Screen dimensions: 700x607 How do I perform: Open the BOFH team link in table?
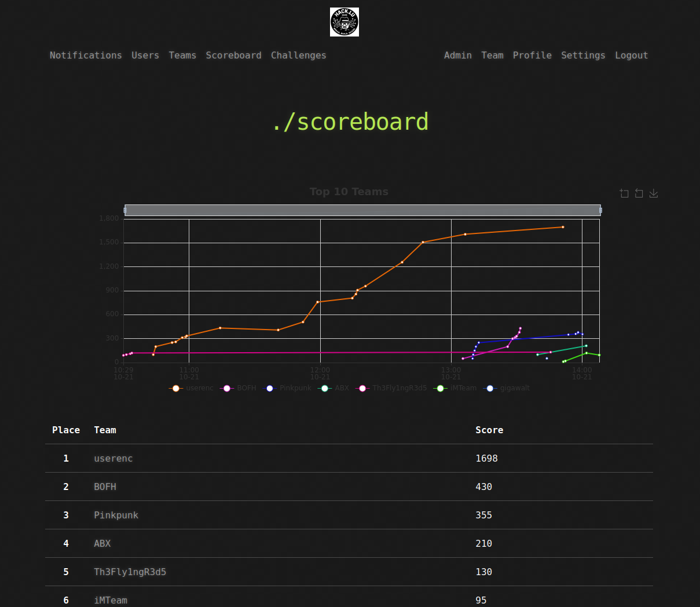point(105,487)
